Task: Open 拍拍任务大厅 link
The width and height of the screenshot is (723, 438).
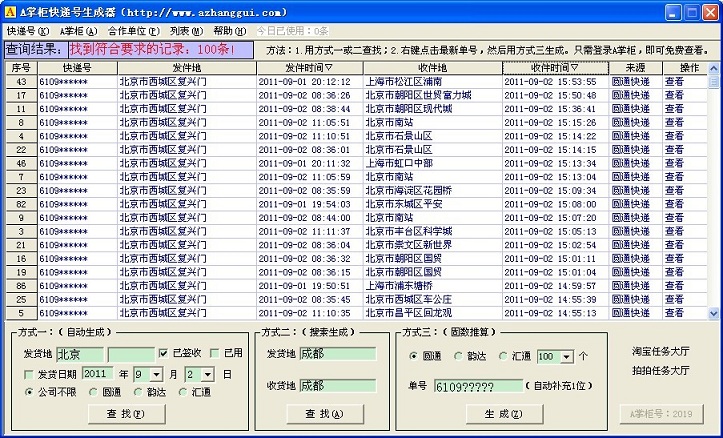Action: pyautogui.click(x=661, y=370)
